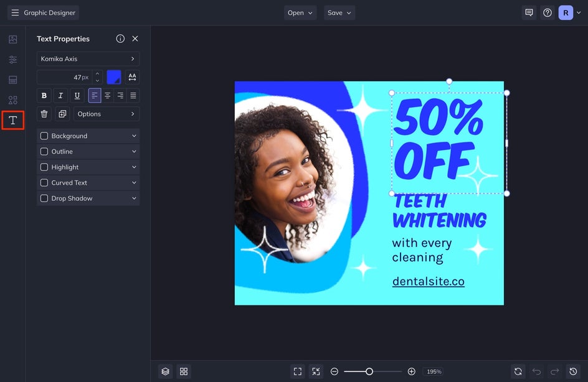Open the blue text color swatch
Viewport: 588px width, 382px height.
tap(113, 77)
